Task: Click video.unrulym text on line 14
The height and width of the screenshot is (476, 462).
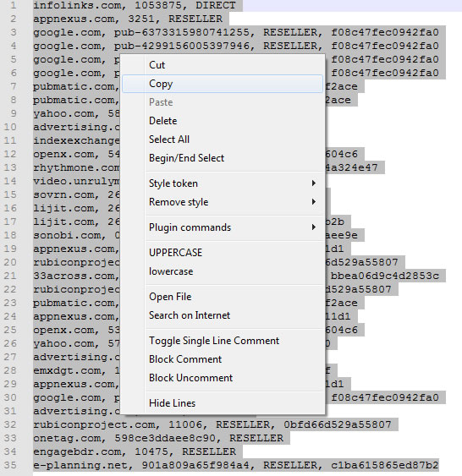Action: (76, 181)
